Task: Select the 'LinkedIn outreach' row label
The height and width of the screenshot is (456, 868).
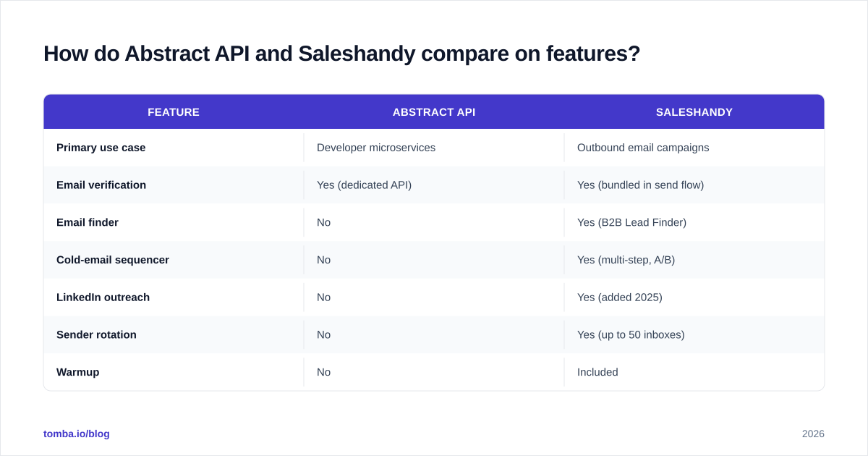Action: (x=103, y=297)
